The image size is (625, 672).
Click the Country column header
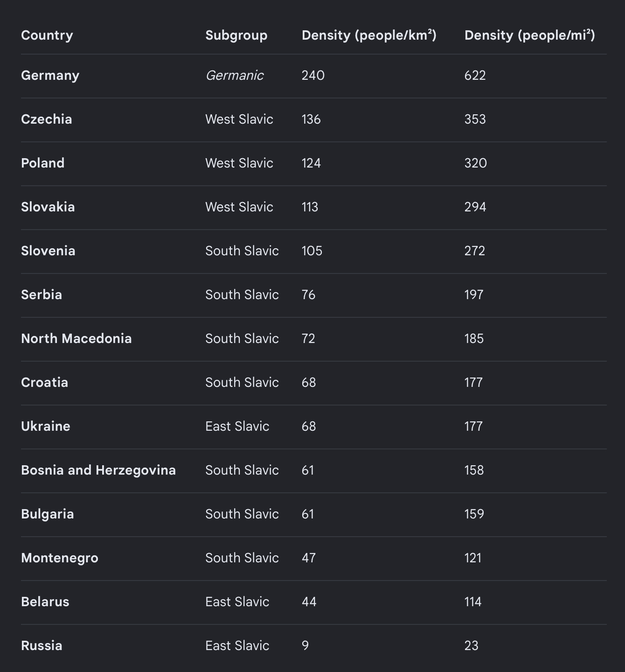[47, 35]
